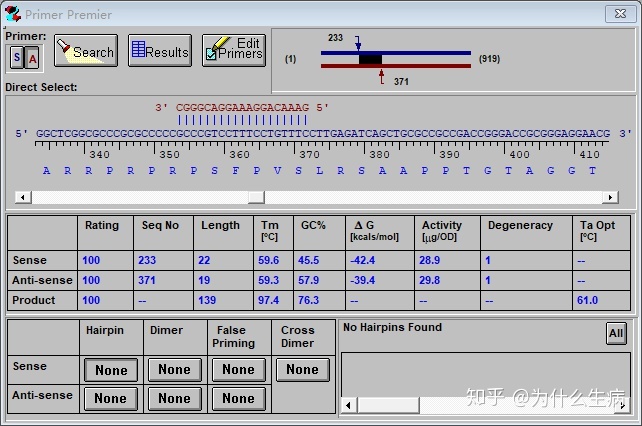
Task: Click the template DNA sequence line
Action: tap(323, 134)
